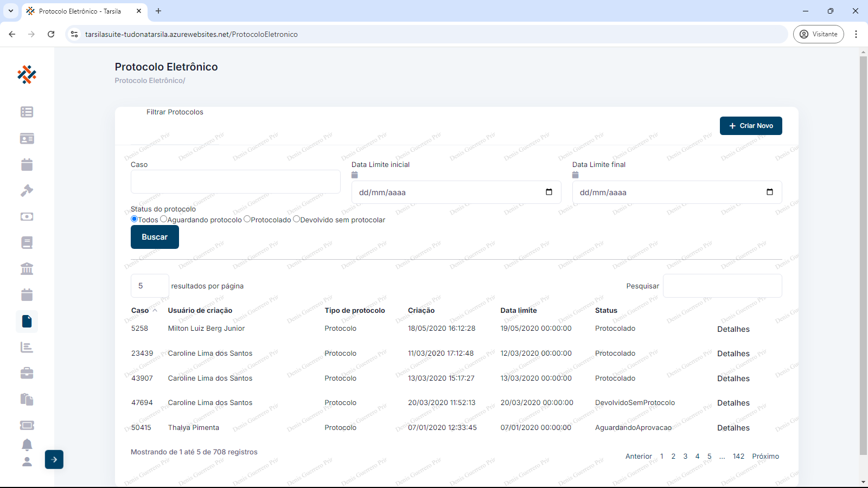Viewport: 868px width, 488px height.
Task: Click the book icon in sidebar
Action: pos(27,242)
